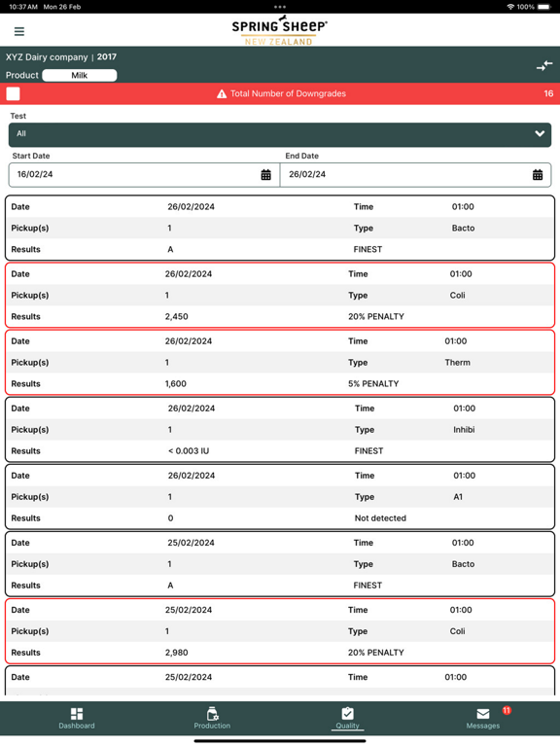The width and height of the screenshot is (560, 747).
Task: Switch to the Production tab label
Action: click(x=212, y=726)
